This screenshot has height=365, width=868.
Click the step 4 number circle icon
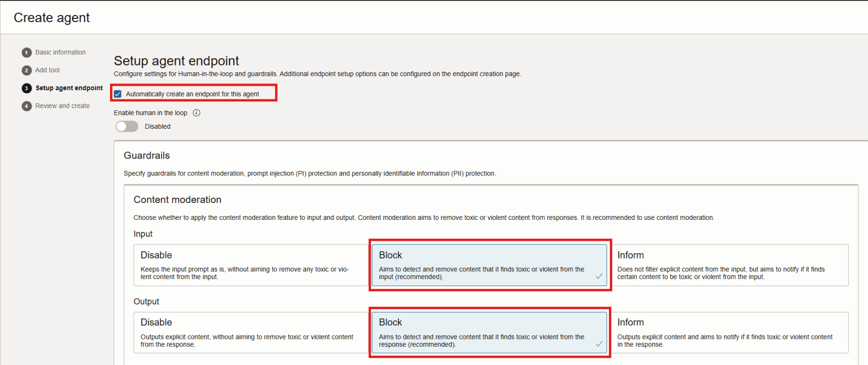pos(27,106)
